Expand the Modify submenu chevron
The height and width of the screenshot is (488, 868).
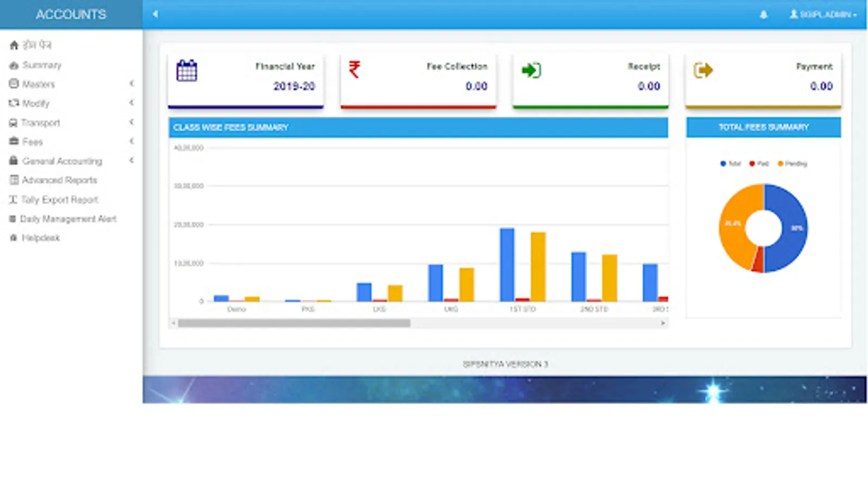click(132, 102)
